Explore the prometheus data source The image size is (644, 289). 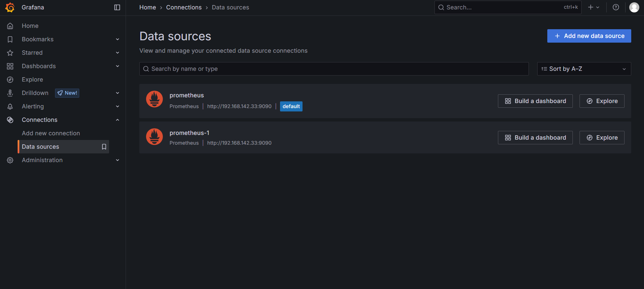tap(602, 101)
